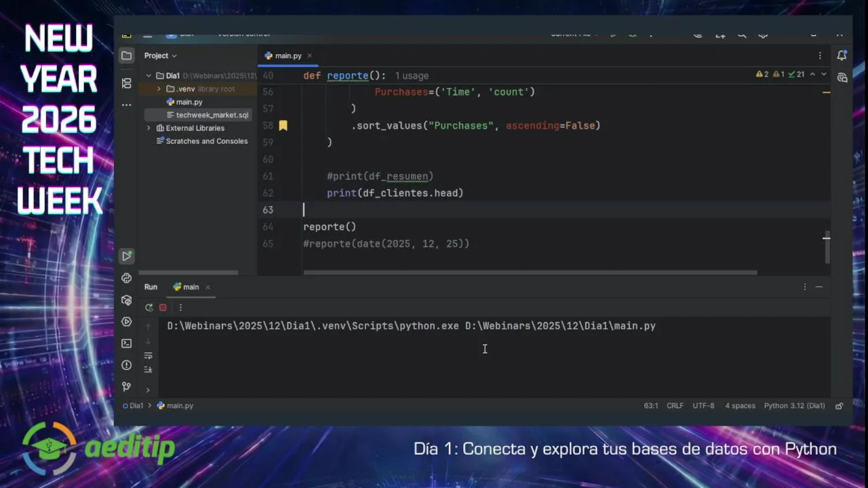Click the editor vertical scrollbar thumb
Viewport: 868px width, 488px height.
827,249
